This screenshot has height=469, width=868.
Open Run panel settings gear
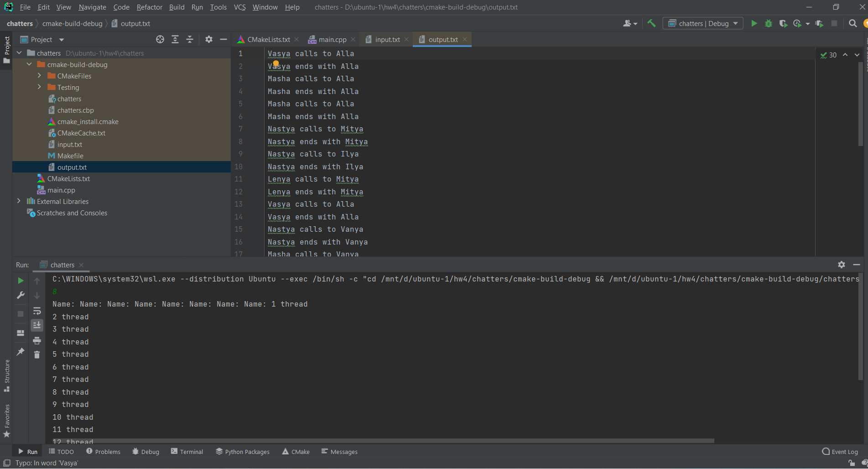842,265
